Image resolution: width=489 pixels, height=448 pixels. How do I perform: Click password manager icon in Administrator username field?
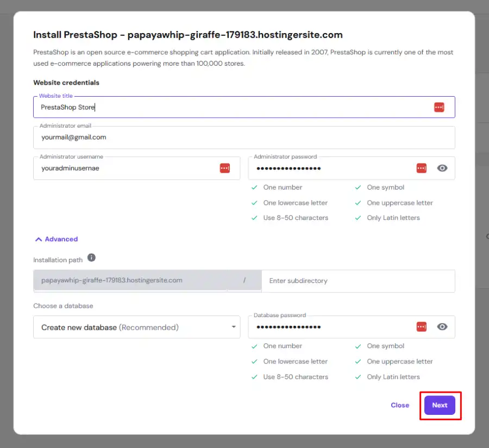224,168
